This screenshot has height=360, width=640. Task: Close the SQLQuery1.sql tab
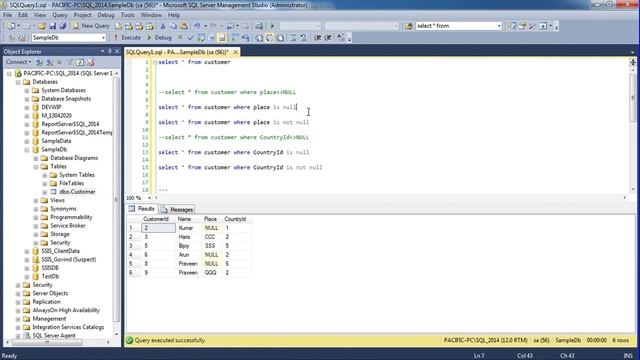tap(236, 52)
